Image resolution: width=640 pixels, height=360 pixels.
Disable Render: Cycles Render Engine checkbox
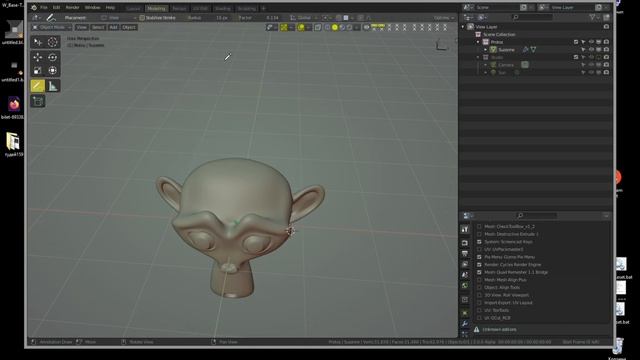point(479,264)
